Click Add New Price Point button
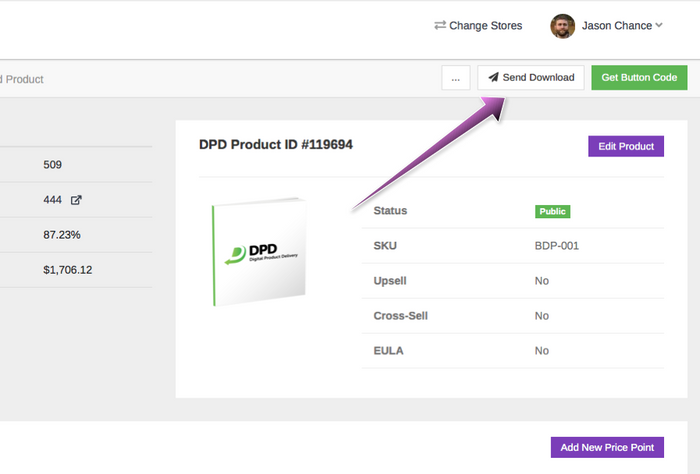700x474 pixels. point(607,447)
